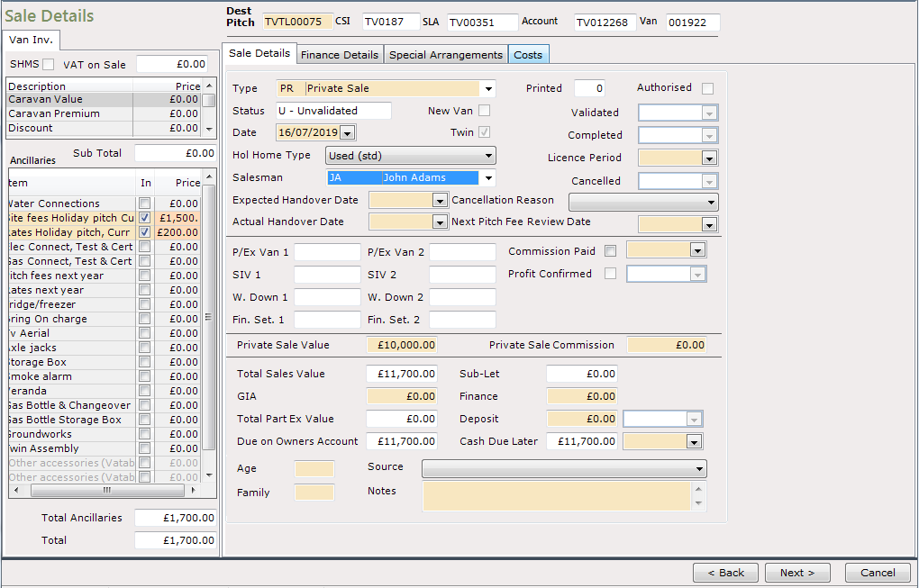Switch to Finance Details tab

(x=340, y=55)
